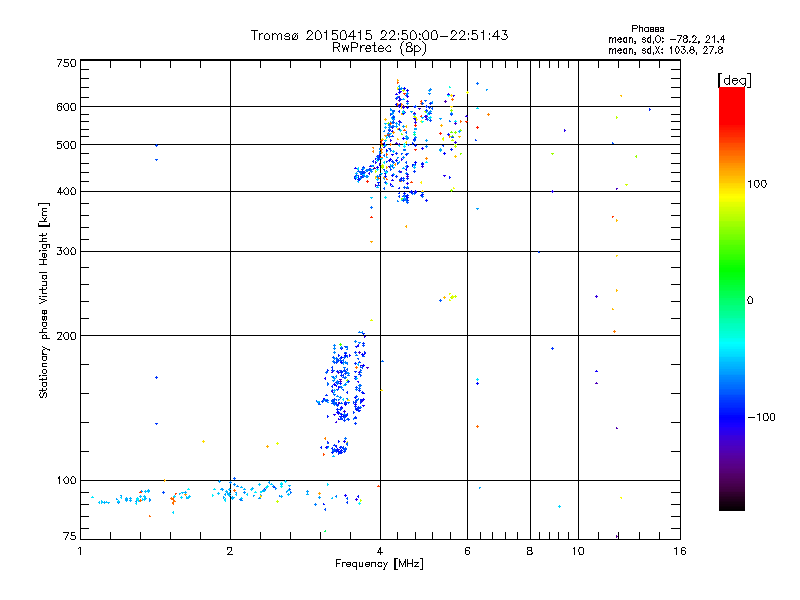This screenshot has height=600, width=800.
Task: Click the Frequency [MHz] axis label
Action: pyautogui.click(x=379, y=564)
